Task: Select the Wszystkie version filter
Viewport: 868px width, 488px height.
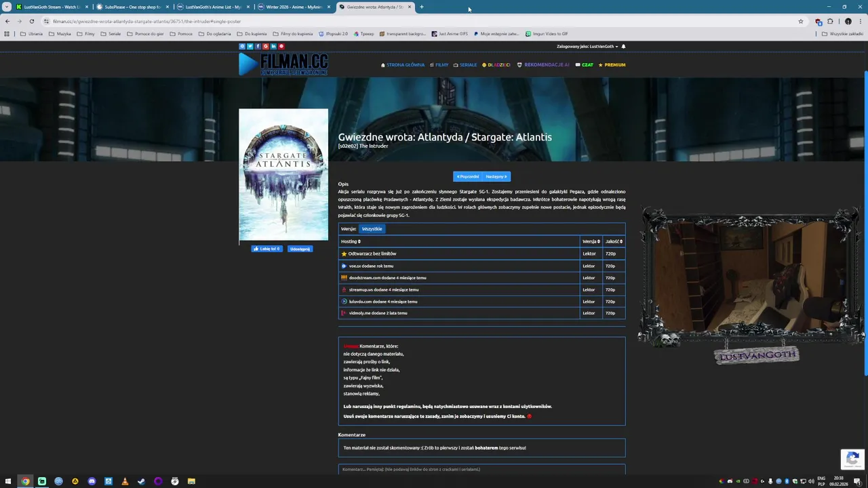Action: [372, 229]
